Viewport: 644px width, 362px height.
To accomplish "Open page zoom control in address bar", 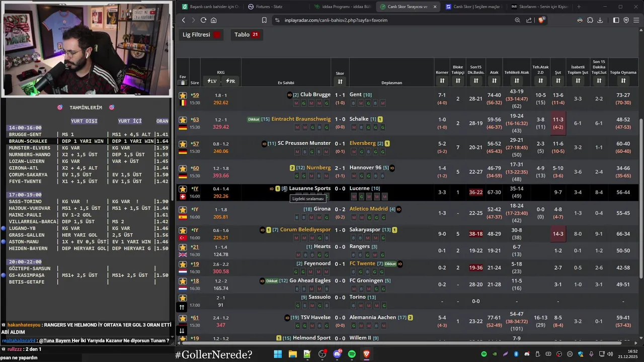I will point(517,20).
